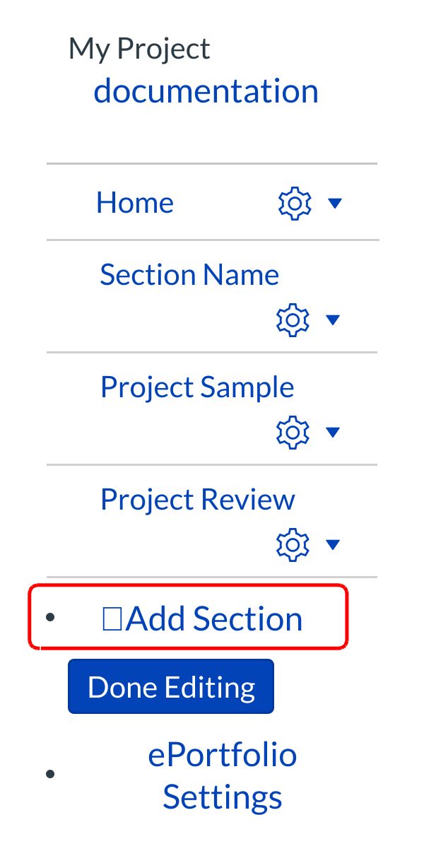Click the My Project title text
The image size is (424, 868).
[139, 49]
